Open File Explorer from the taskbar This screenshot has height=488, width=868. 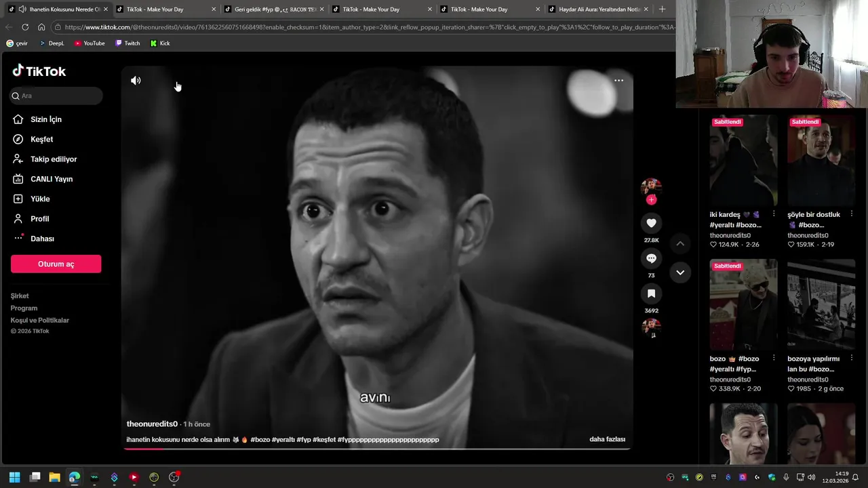point(54,477)
